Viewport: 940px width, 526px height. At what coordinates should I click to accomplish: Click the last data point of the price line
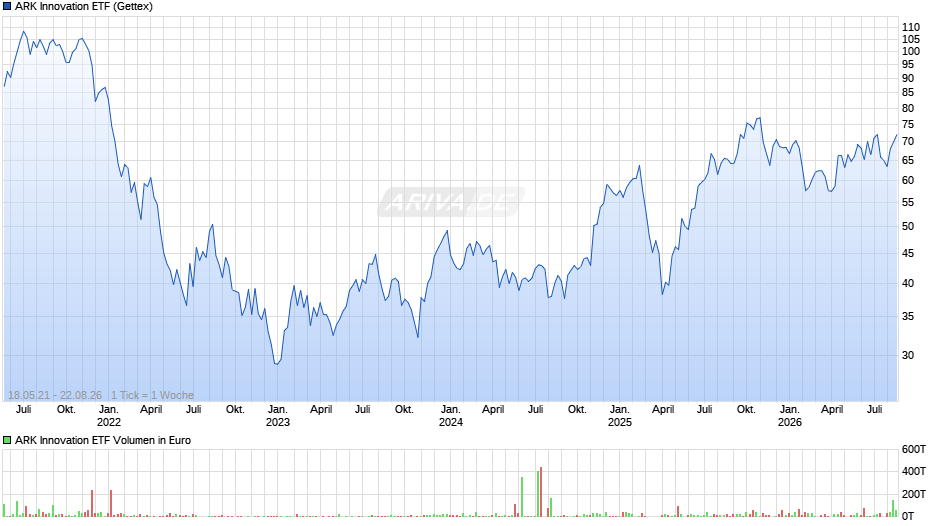[897, 135]
